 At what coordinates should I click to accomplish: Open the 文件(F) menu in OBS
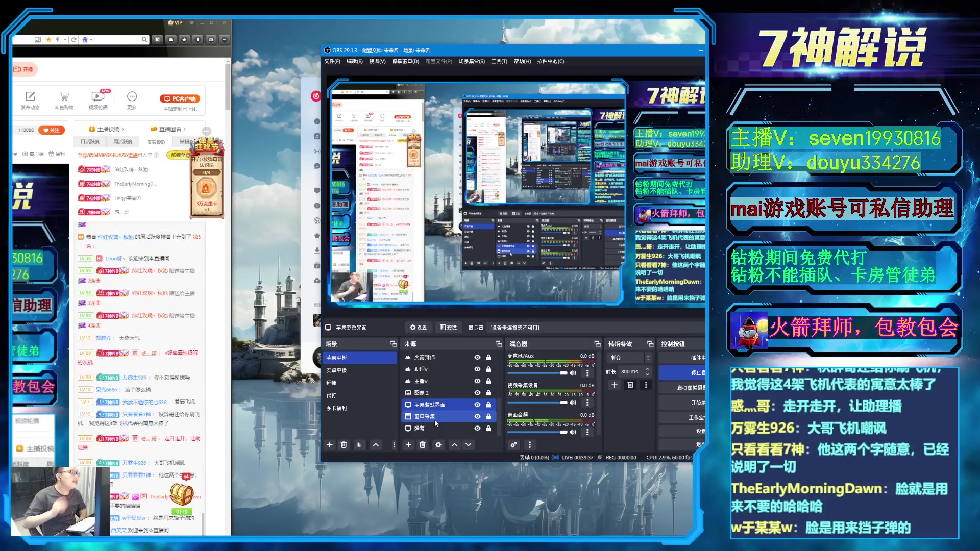332,61
